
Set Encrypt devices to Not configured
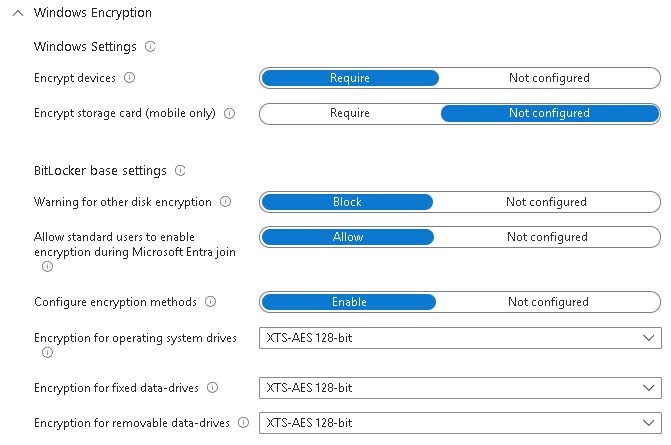pos(549,78)
